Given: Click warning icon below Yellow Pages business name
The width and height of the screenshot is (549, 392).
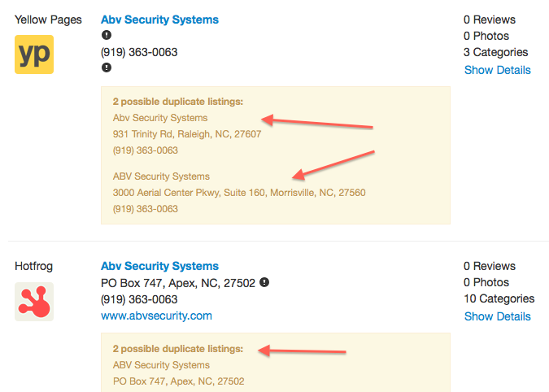Looking at the screenshot, I should (106, 36).
